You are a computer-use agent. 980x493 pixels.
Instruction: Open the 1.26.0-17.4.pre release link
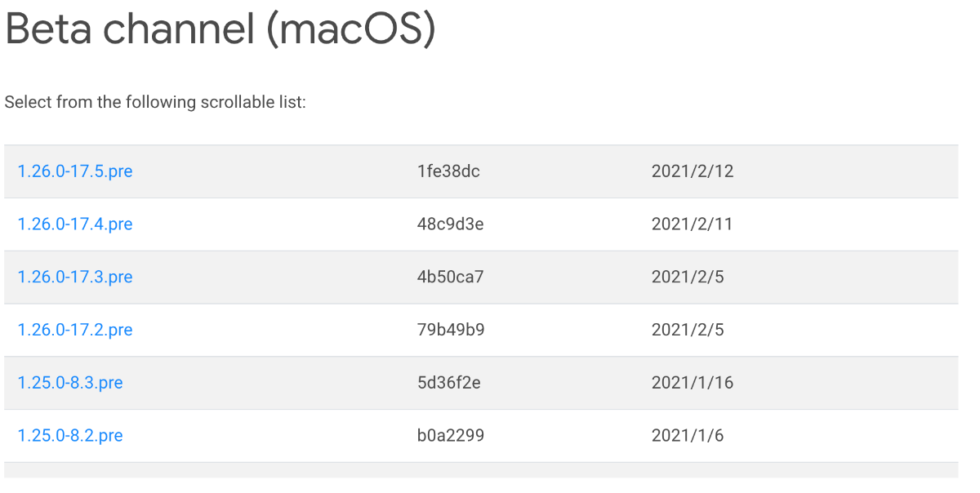click(75, 224)
